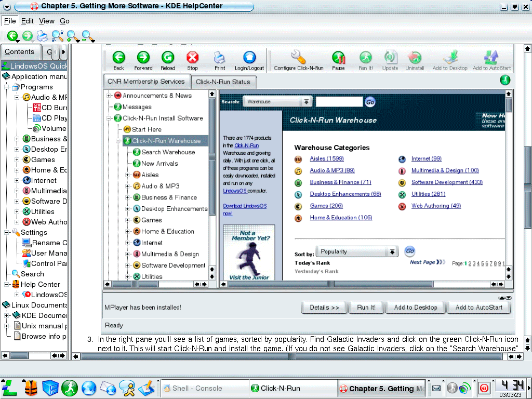Click the Login/Logout icon
The width and height of the screenshot is (532, 399).
(249, 57)
